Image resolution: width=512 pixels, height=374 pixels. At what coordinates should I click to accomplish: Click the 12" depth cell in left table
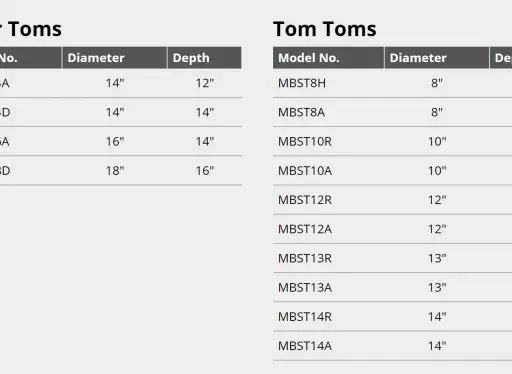point(205,83)
